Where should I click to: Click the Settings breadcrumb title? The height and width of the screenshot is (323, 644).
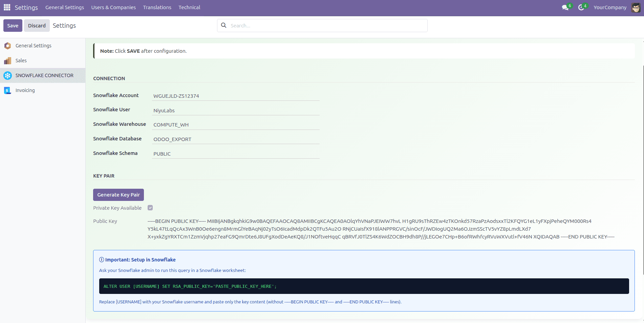coord(64,26)
